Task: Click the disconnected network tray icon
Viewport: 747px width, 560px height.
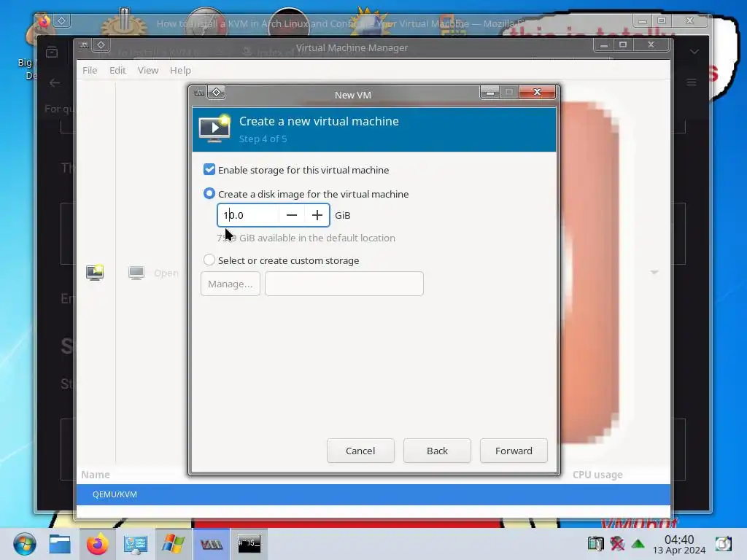Action: tap(617, 543)
